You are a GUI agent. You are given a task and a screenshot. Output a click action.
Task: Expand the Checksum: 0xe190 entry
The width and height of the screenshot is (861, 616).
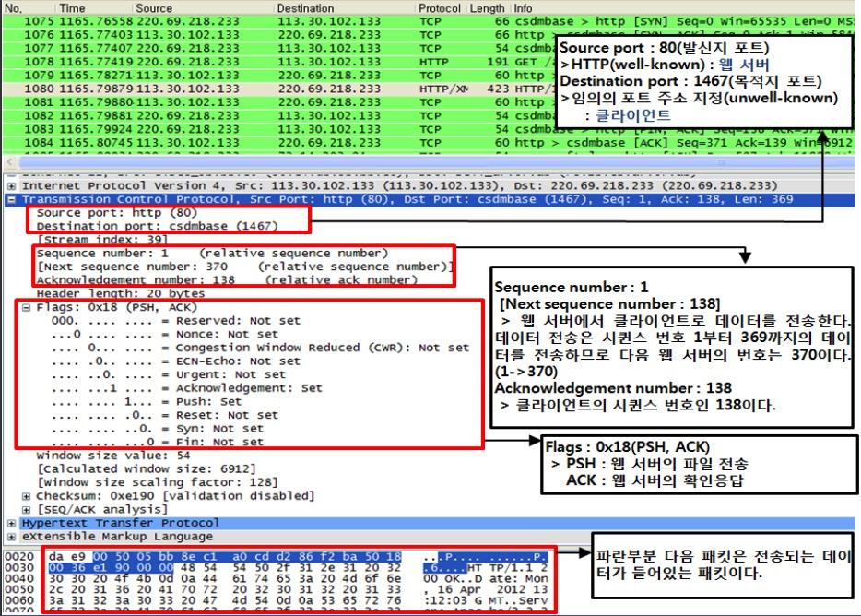pos(26,496)
